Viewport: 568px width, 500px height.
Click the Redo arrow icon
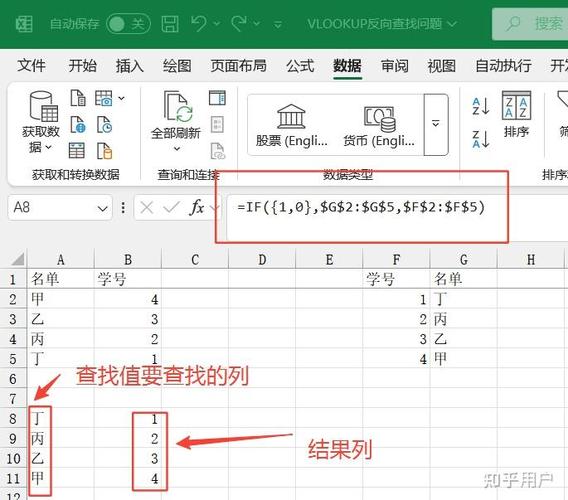coord(239,24)
